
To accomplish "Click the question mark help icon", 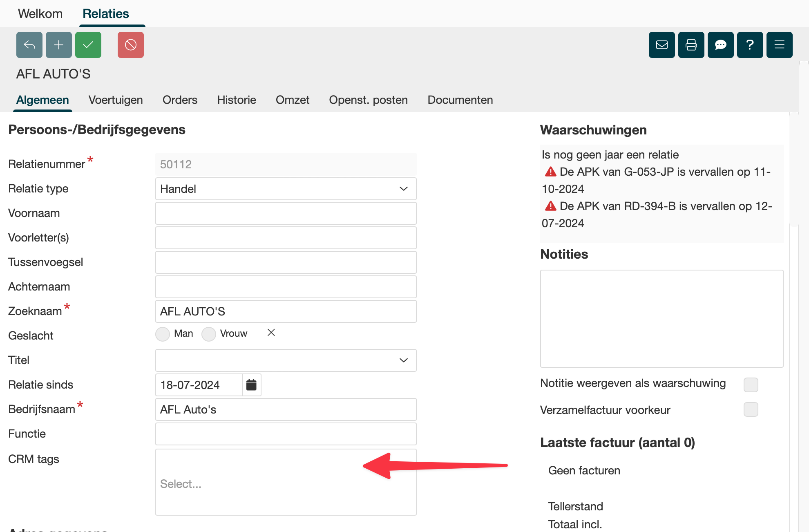I will pos(750,45).
